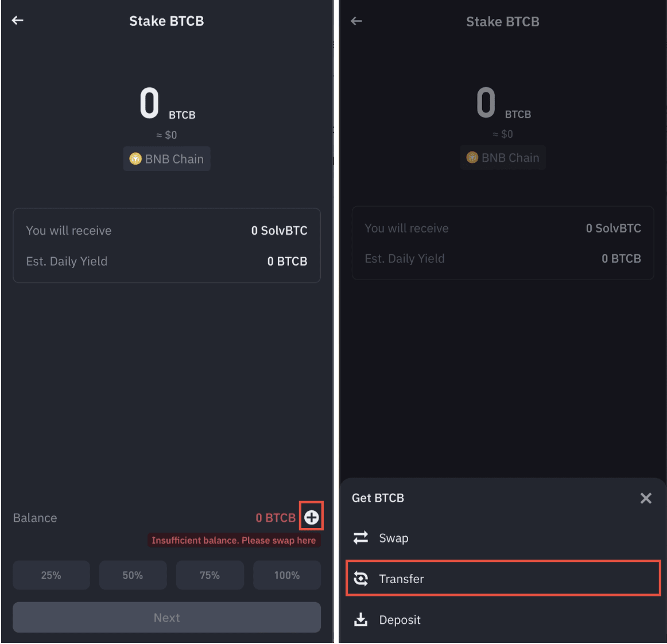Select 75% of balance
The image size is (667, 644).
pyautogui.click(x=210, y=575)
